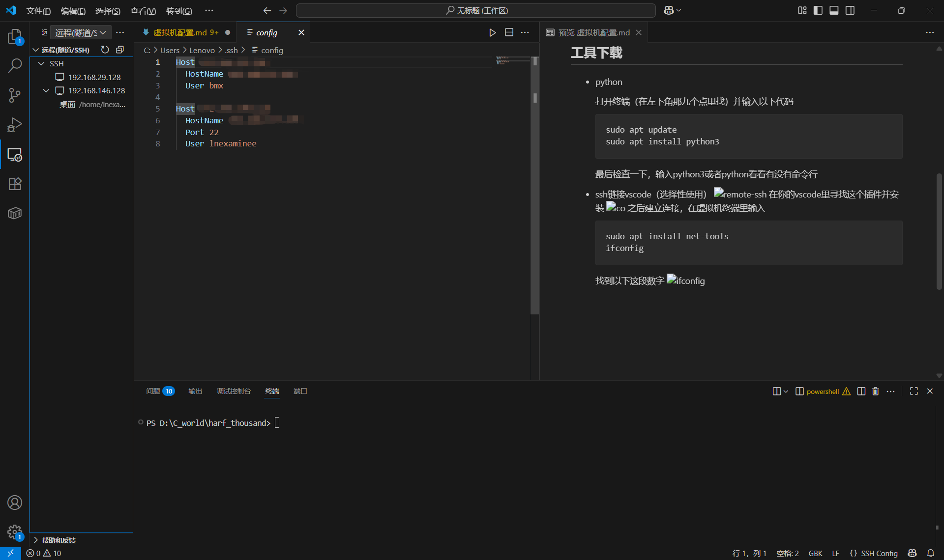
Task: Kill terminal with trash icon
Action: 876,391
